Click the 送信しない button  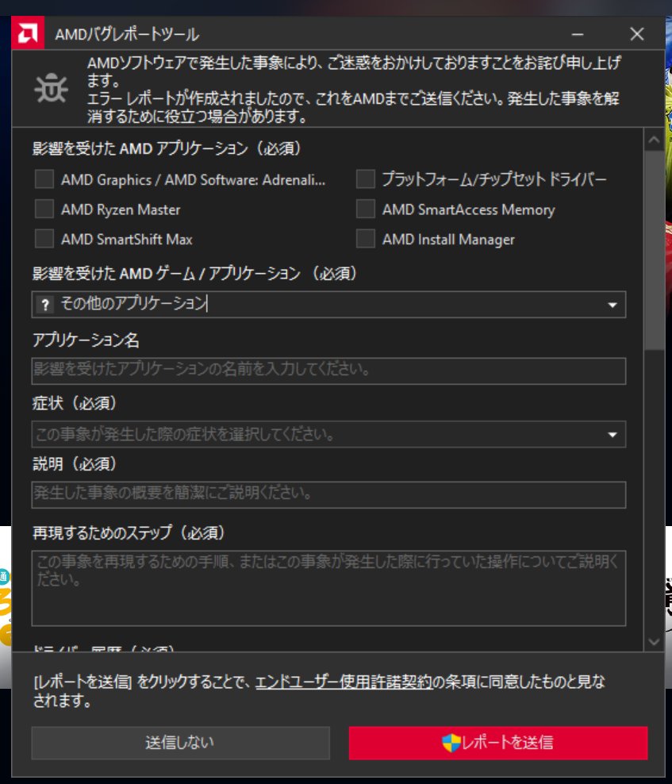coord(181,743)
